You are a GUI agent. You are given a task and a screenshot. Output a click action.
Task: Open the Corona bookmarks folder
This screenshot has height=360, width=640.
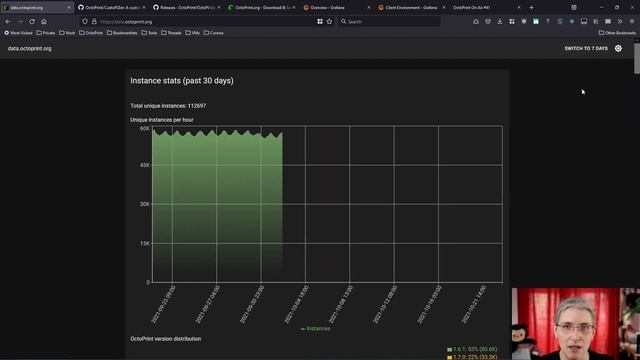tap(213, 33)
